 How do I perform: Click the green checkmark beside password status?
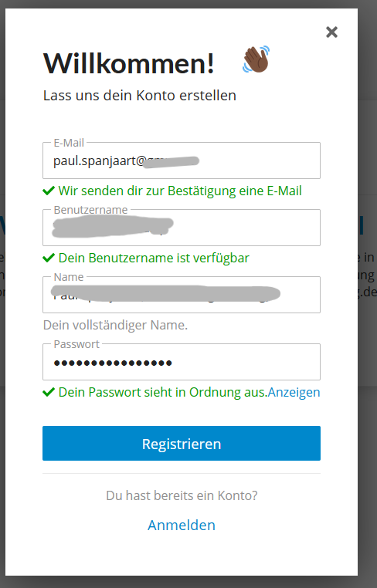[49, 392]
